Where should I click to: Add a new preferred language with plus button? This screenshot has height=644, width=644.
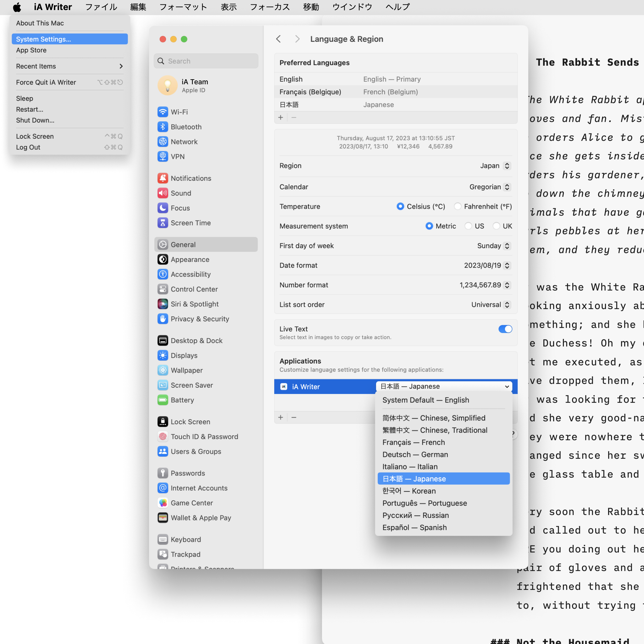(x=281, y=117)
